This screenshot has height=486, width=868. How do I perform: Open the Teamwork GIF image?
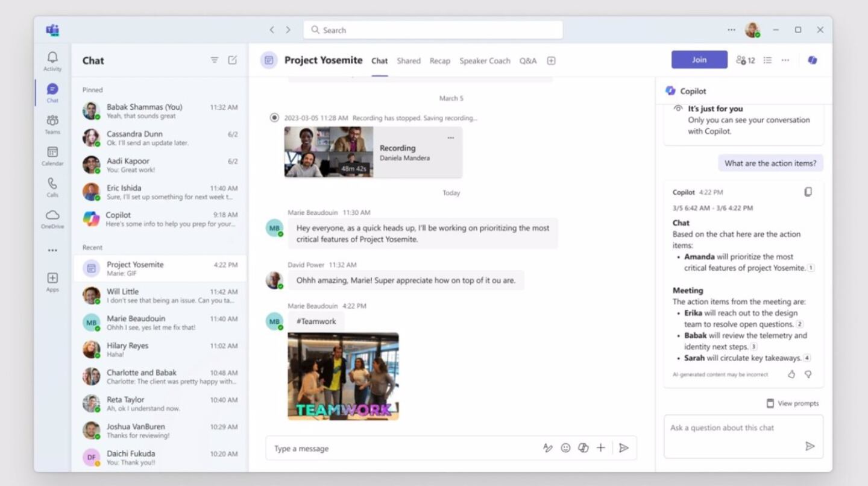(343, 376)
